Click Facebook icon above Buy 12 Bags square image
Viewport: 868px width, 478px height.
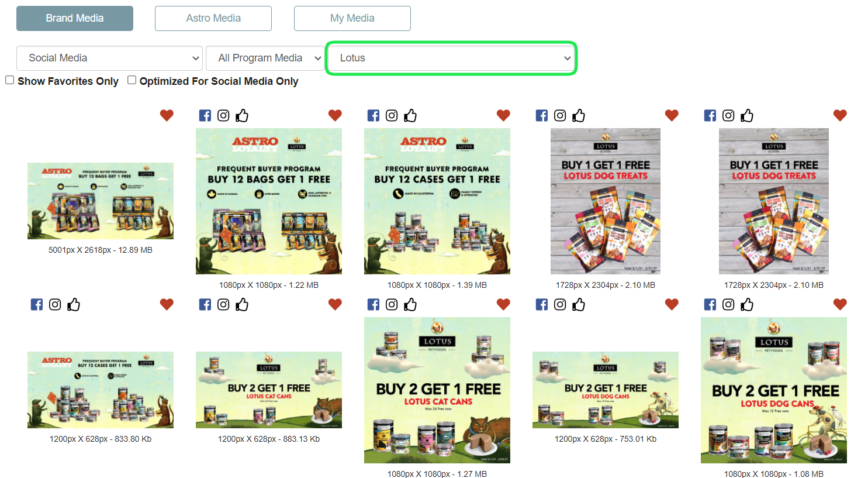205,115
